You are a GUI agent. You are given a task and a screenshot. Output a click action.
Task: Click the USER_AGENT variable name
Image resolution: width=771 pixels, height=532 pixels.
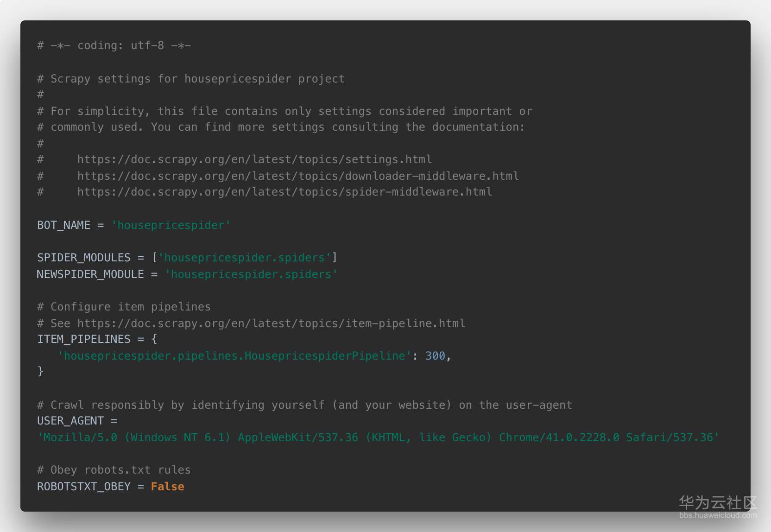click(70, 421)
